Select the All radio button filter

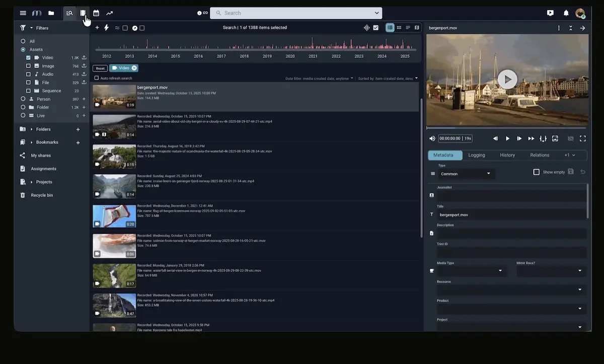pos(23,41)
